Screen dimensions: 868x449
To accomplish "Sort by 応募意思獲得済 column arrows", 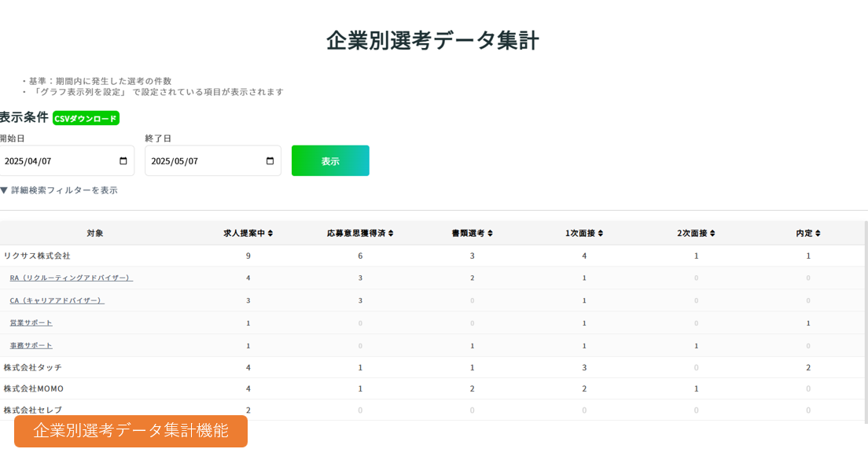I will pyautogui.click(x=391, y=234).
